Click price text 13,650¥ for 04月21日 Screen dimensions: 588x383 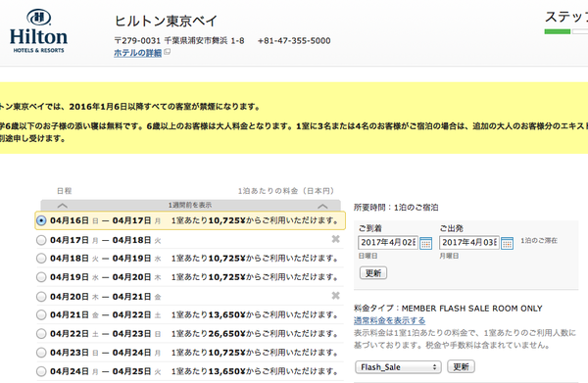(x=226, y=314)
